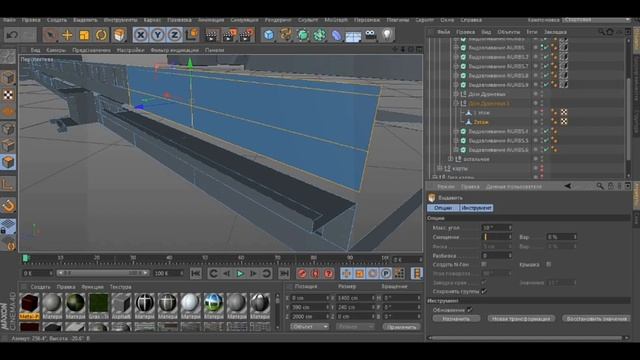Viewport: 640px width, 360px height.
Task: Toggle the Z axis lock
Action: [174, 35]
